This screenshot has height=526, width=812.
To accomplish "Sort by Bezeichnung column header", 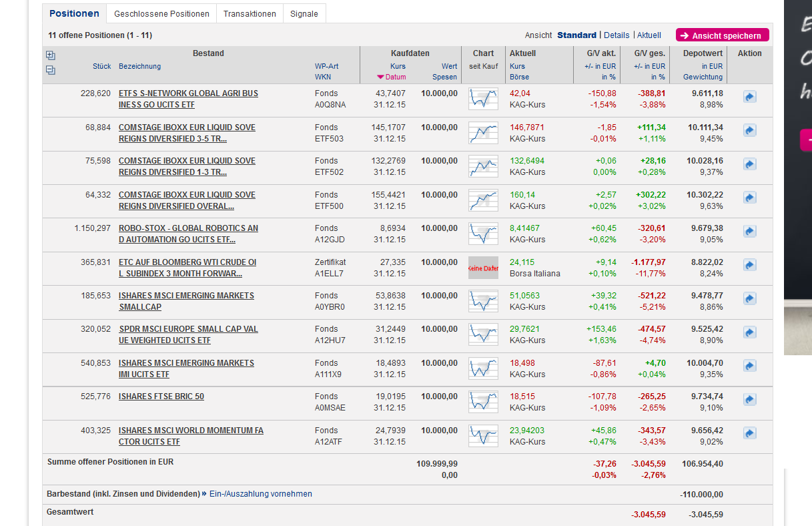I will (x=139, y=66).
